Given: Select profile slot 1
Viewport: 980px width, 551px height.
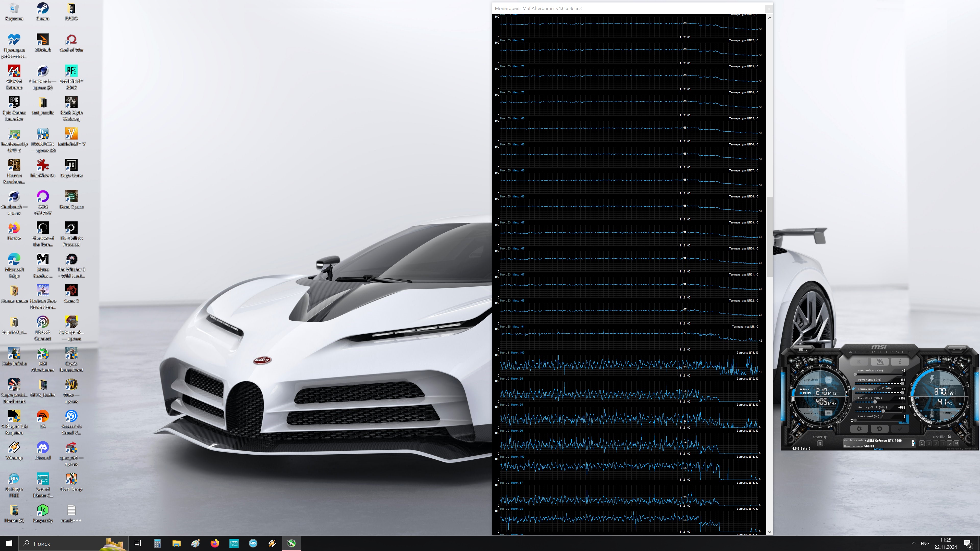Looking at the screenshot, I should pyautogui.click(x=922, y=443).
